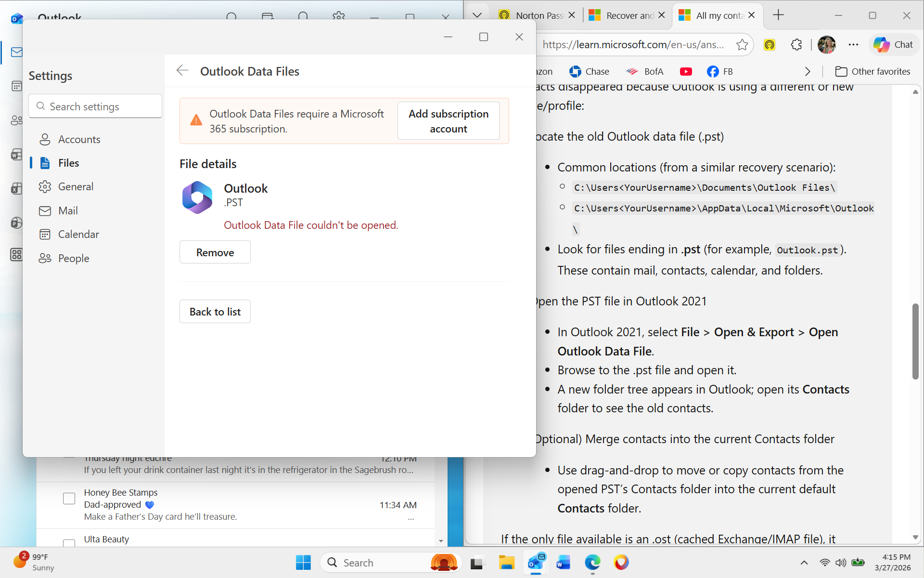The height and width of the screenshot is (578, 924).
Task: Favorite this page with the star icon in Edge
Action: click(742, 45)
